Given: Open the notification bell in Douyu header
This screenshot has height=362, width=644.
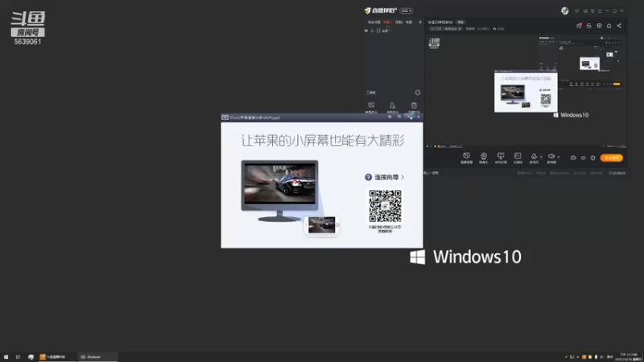Looking at the screenshot, I should click(609, 26).
